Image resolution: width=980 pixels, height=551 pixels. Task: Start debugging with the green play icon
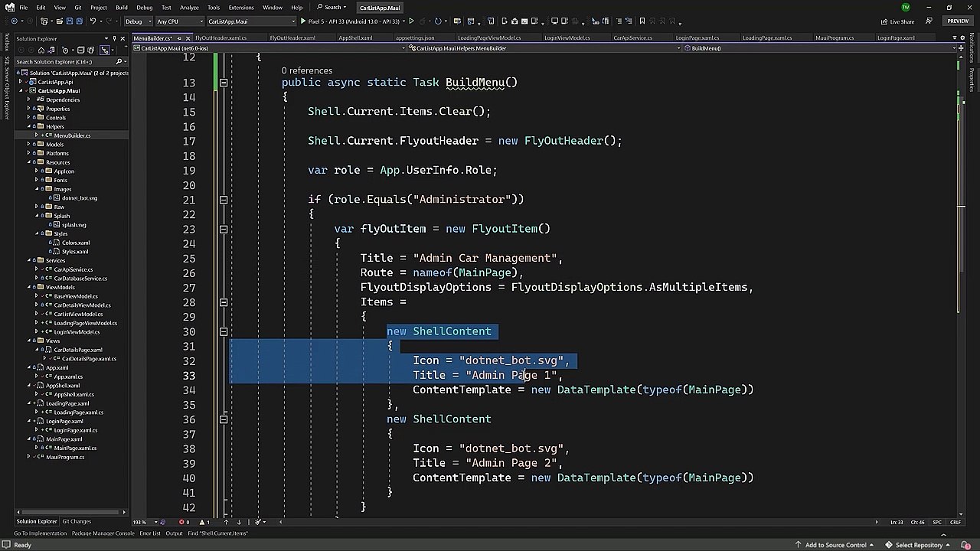(303, 21)
